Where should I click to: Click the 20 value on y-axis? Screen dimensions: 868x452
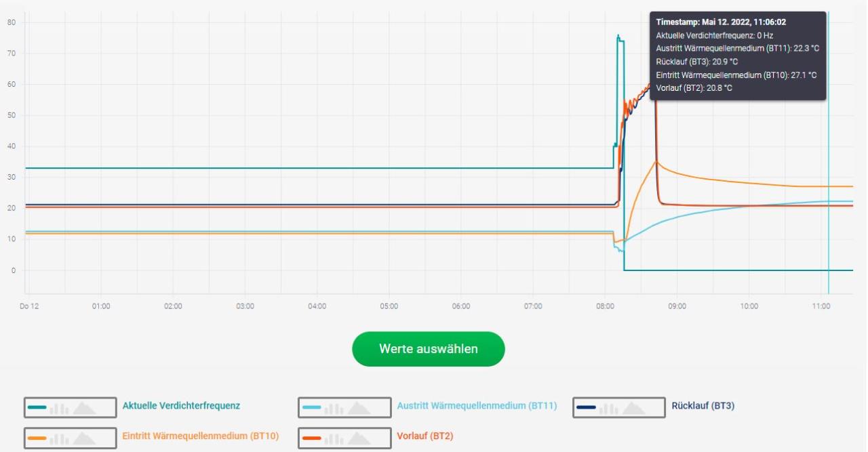(x=12, y=208)
